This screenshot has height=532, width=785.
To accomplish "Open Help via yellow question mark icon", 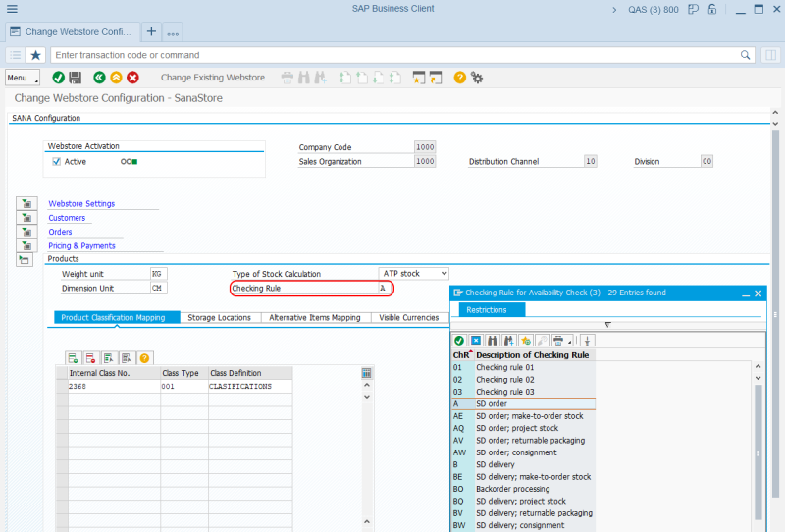I will tap(459, 78).
